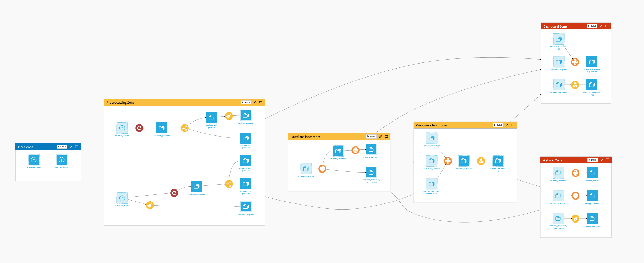Select the locations_isochrones_denormalized dataset in Webapp Zone
Screen dimensions: 644x263
pos(558,219)
